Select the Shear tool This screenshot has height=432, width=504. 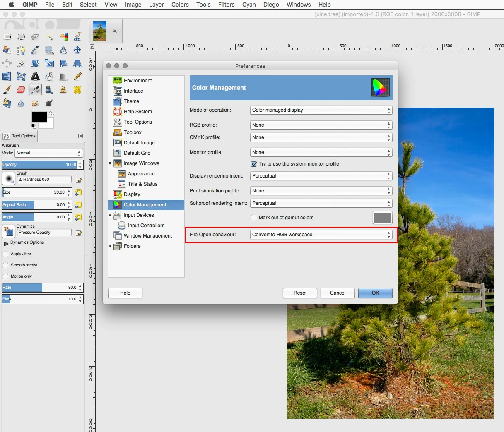click(x=63, y=63)
